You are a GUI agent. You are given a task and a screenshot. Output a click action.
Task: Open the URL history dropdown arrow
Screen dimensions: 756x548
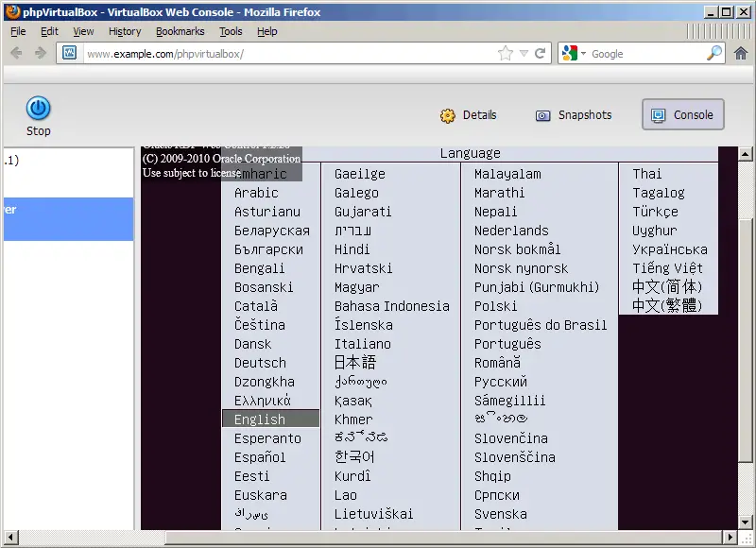click(x=524, y=54)
